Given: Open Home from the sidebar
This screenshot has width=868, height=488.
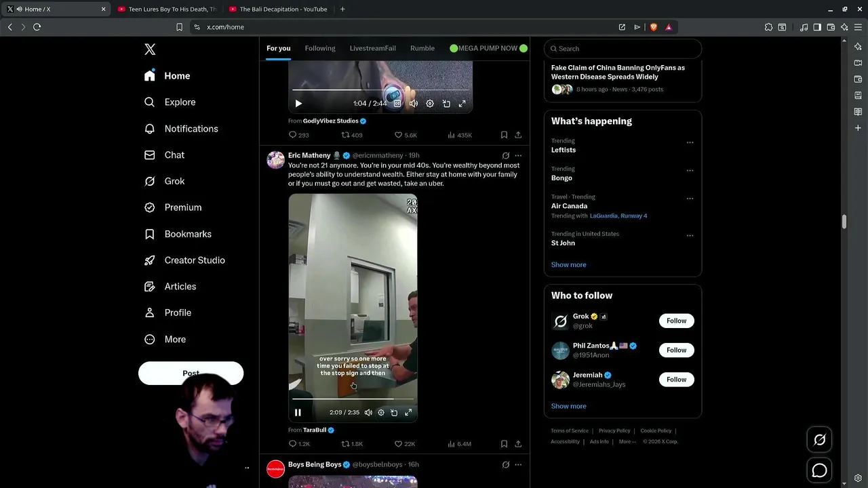Looking at the screenshot, I should click(167, 76).
